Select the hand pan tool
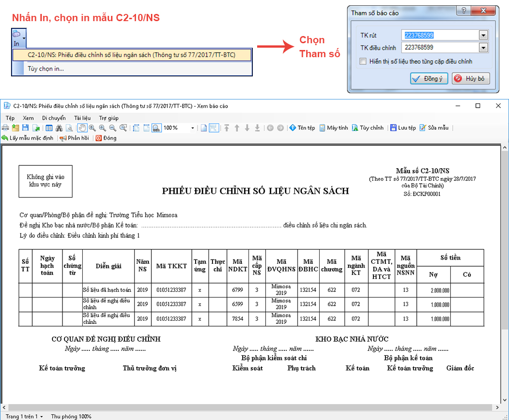509x420 pixels. [82, 128]
